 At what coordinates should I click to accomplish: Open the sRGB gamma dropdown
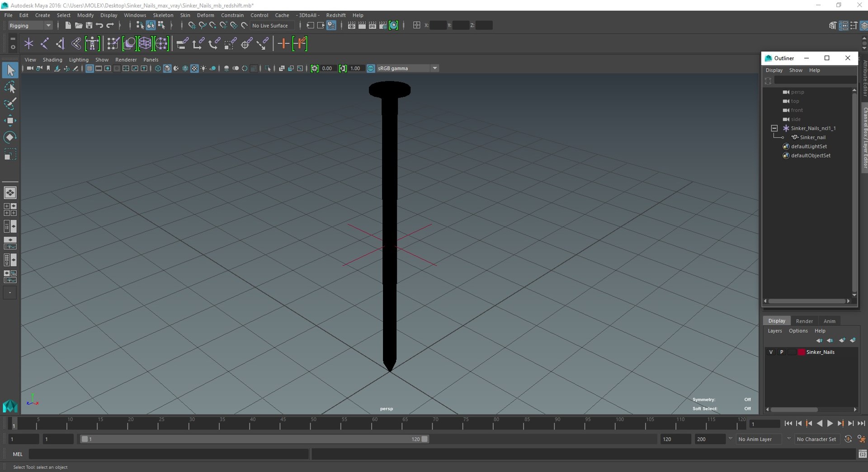407,68
